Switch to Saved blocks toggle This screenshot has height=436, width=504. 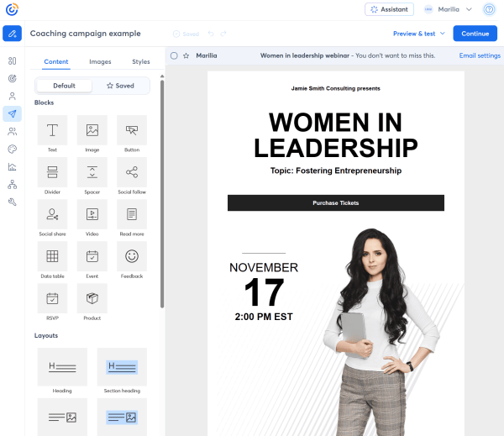tap(120, 86)
